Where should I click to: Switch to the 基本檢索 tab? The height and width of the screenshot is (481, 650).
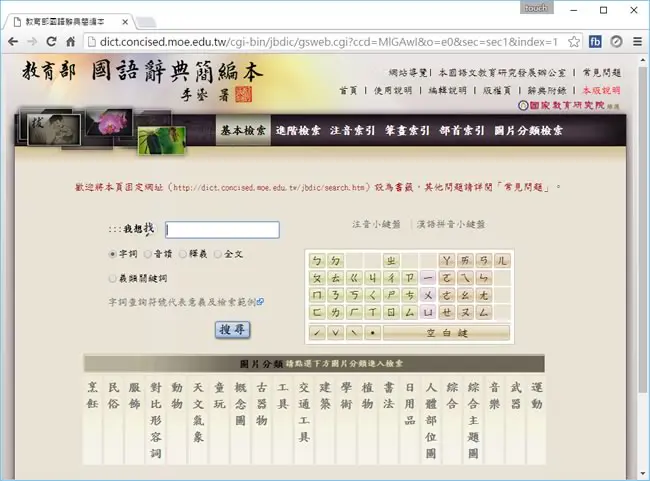tap(243, 130)
